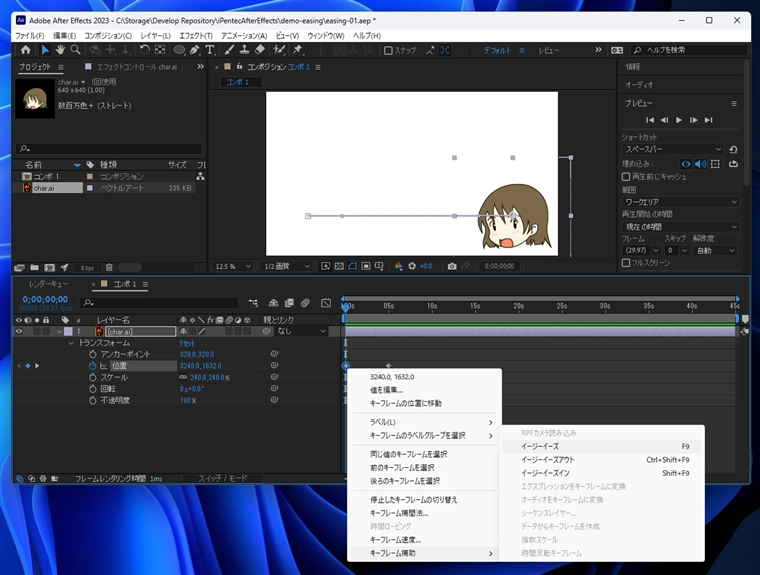Play the preview with play button
Image resolution: width=760 pixels, height=575 pixels.
pos(679,120)
